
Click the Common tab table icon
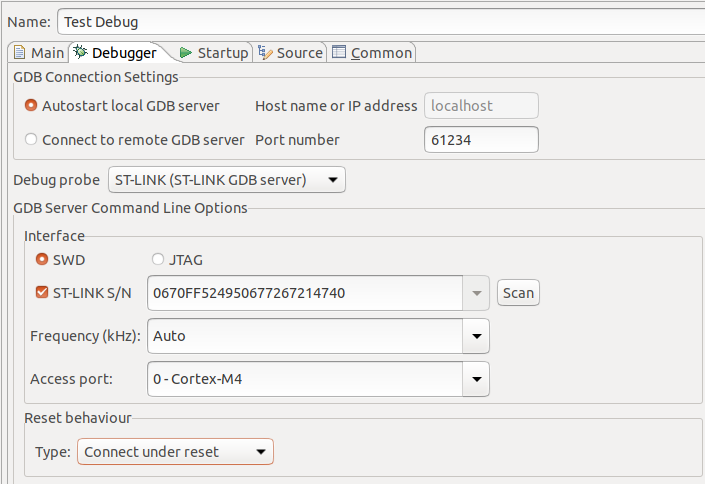point(339,52)
